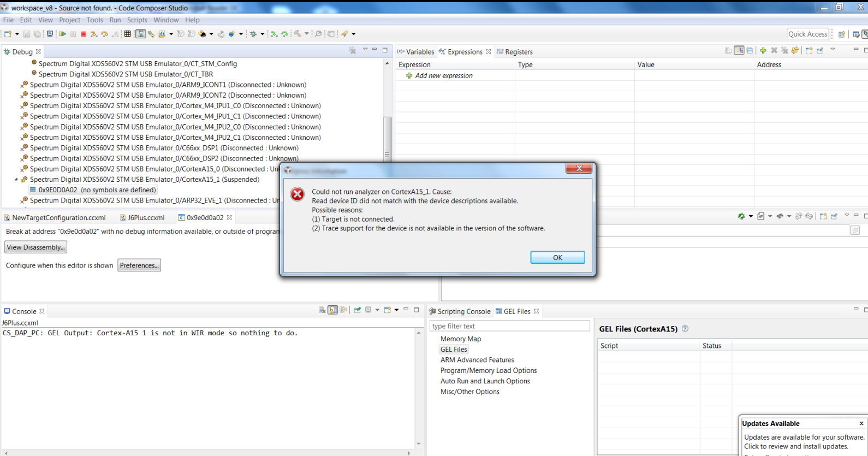This screenshot has height=456, width=868.
Task: Toggle the highlighted icon in Expressions view toolbar
Action: 739,51
